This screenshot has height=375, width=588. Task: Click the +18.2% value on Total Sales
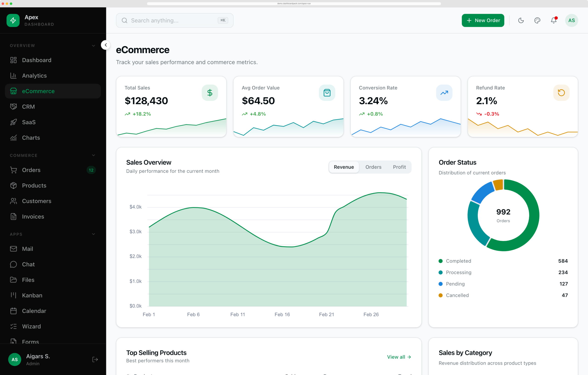tap(142, 114)
